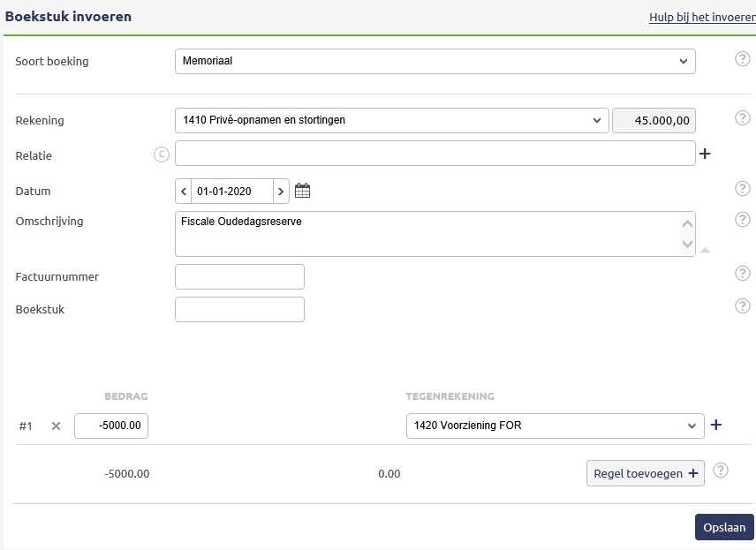Viewport: 756px width, 550px height.
Task: Focus the Bedrag field showing -5000.00
Action: tap(111, 426)
